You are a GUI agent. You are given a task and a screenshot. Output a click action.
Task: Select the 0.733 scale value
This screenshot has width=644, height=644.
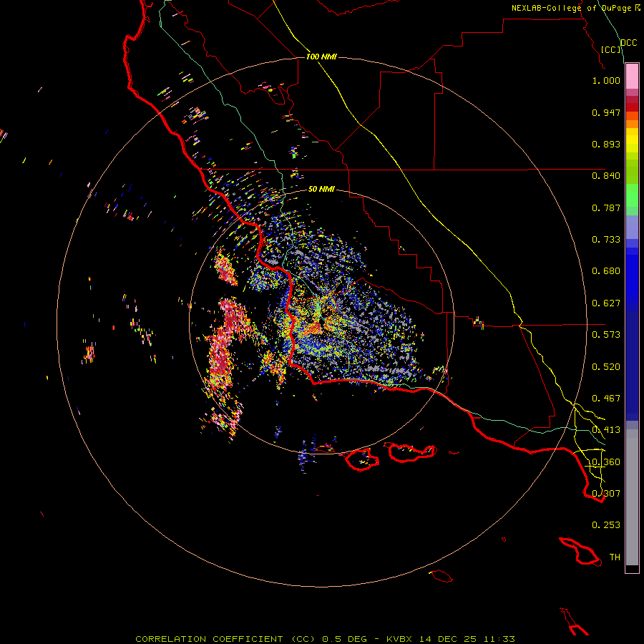[606, 240]
